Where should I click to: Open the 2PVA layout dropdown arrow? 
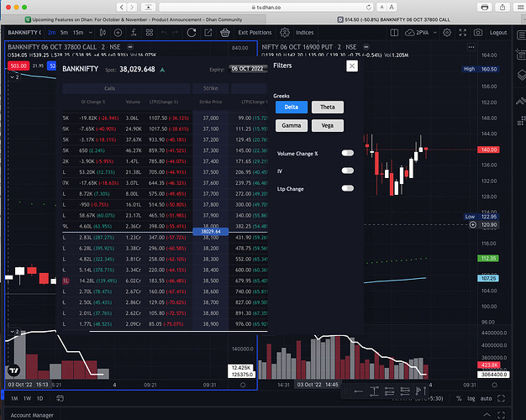[434, 33]
